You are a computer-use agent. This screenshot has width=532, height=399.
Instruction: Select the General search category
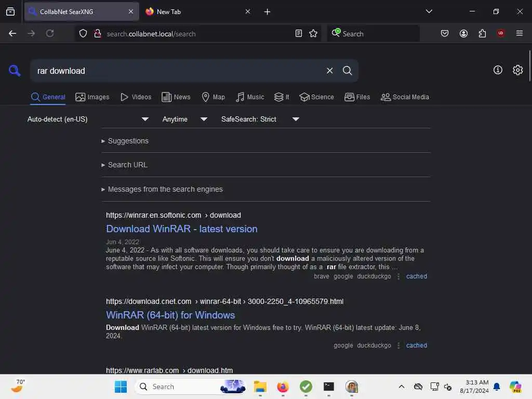click(x=48, y=97)
